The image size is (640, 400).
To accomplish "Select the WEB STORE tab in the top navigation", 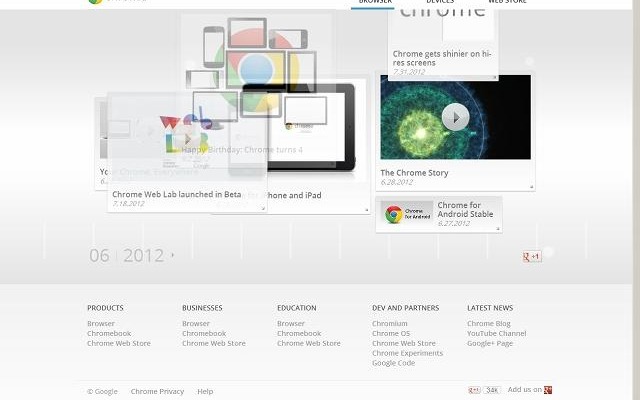I will (507, 2).
